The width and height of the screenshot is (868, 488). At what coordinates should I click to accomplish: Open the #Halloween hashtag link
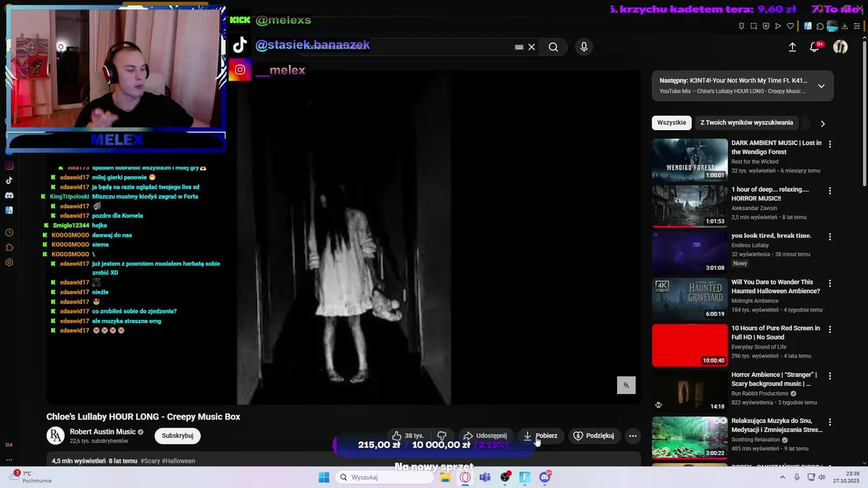click(178, 461)
